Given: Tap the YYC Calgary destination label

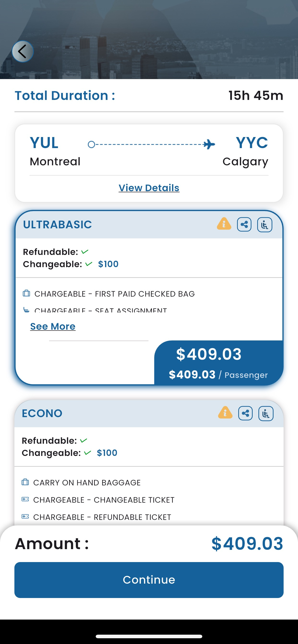Looking at the screenshot, I should [x=245, y=151].
